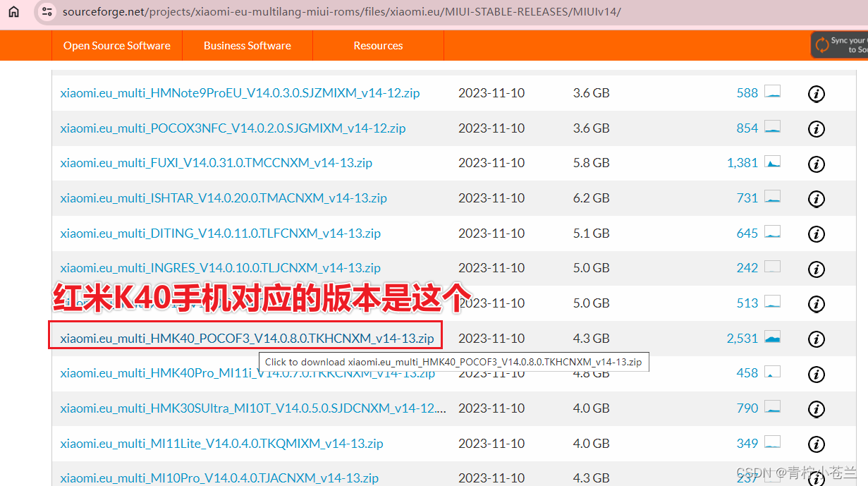Open download stats chart for ISHTAR
Screen dimensions: 868x486
773,197
